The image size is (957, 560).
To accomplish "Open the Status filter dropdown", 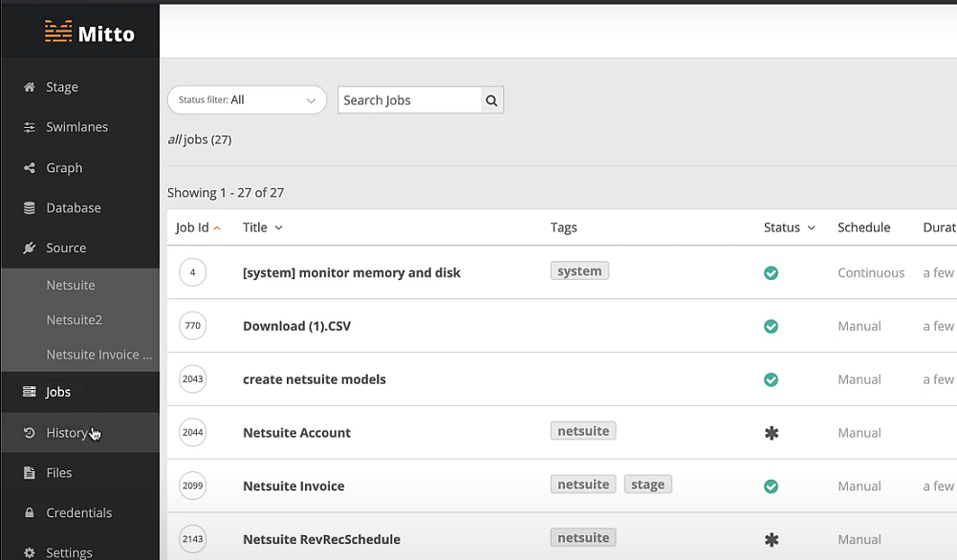I will click(247, 99).
